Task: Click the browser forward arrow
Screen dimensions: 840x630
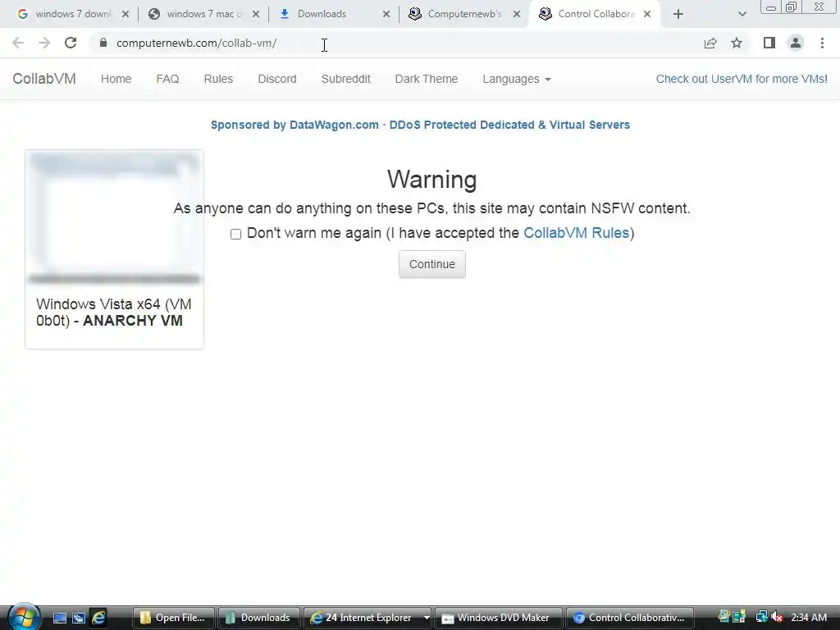Action: [44, 43]
